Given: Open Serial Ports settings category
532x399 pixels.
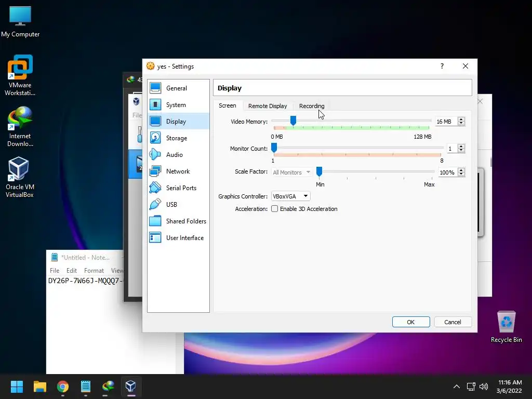Looking at the screenshot, I should pos(178,188).
